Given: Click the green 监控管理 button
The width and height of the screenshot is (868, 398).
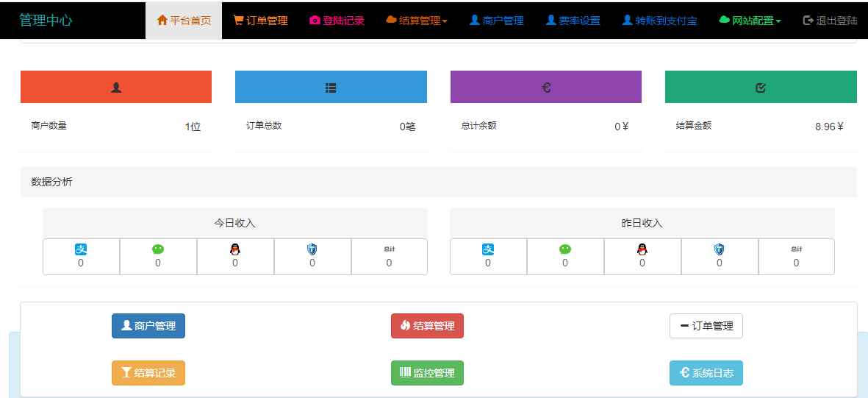Looking at the screenshot, I should click(x=427, y=373).
